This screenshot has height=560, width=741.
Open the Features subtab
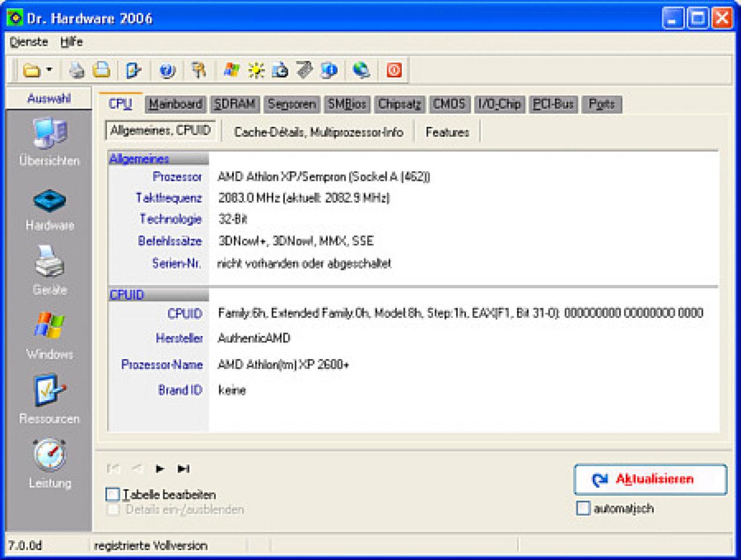coord(447,132)
